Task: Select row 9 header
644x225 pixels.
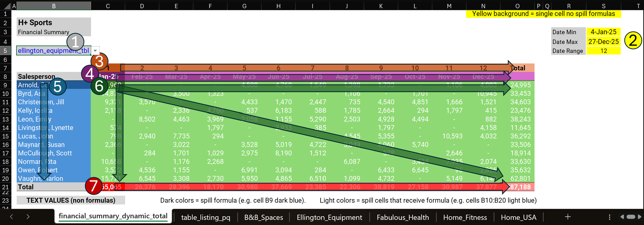Action: pos(5,85)
